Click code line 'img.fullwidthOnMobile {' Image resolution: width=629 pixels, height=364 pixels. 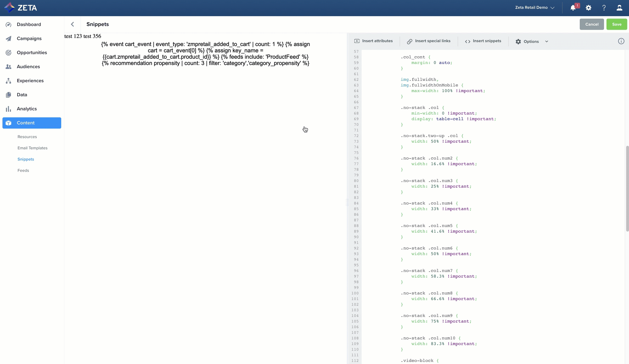click(x=432, y=85)
